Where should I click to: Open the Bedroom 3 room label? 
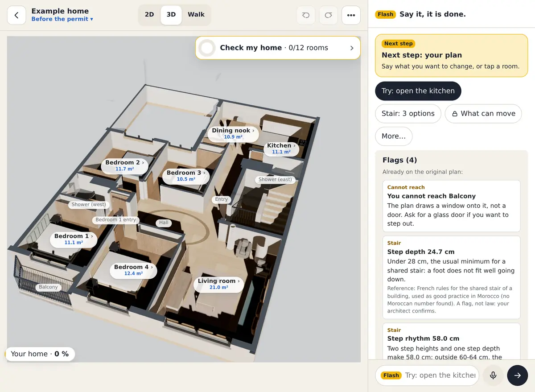pyautogui.click(x=186, y=176)
